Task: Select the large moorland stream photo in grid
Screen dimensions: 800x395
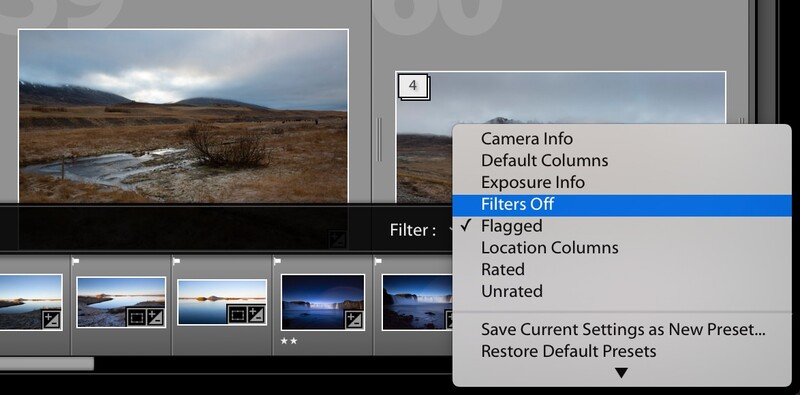Action: 183,116
